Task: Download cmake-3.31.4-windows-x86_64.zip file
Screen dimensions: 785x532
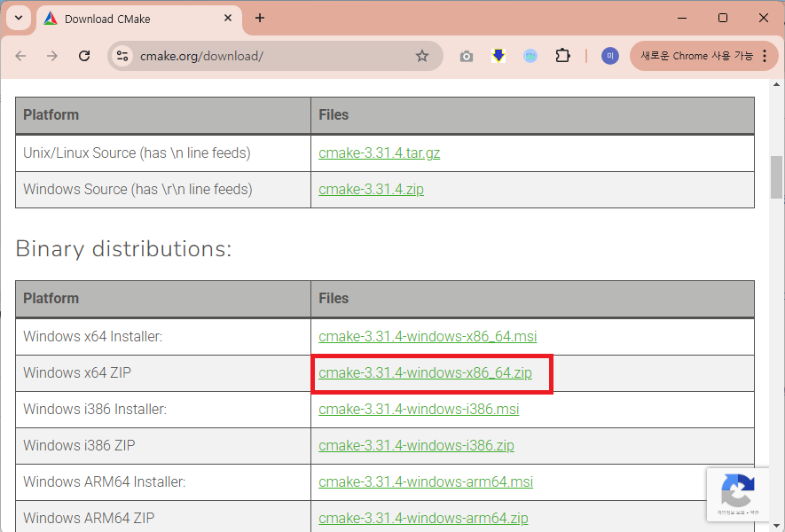Action: point(425,373)
